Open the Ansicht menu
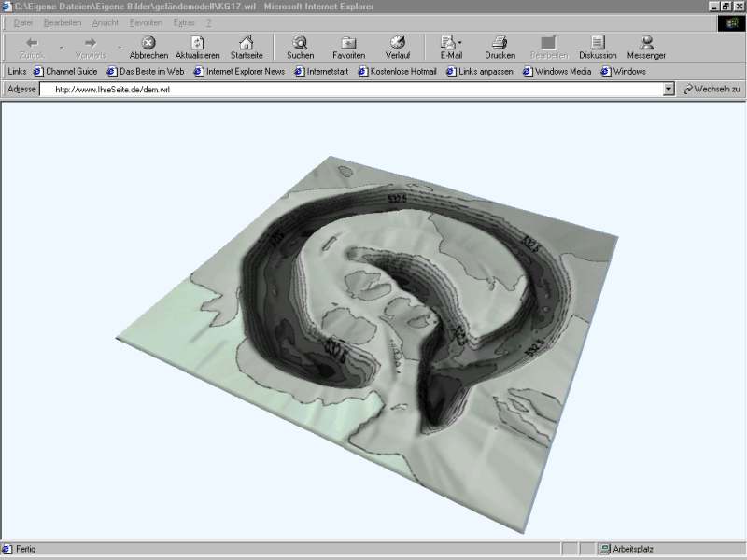 coord(105,21)
